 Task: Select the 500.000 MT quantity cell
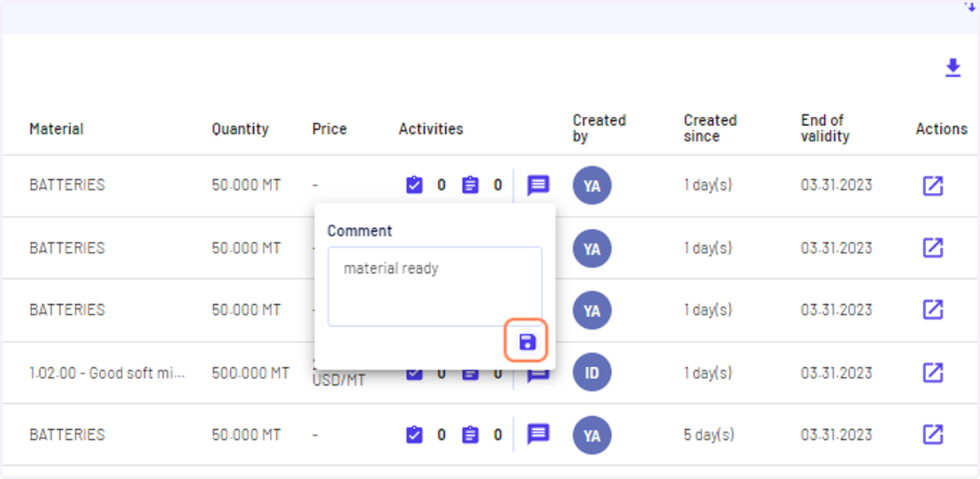(x=251, y=373)
